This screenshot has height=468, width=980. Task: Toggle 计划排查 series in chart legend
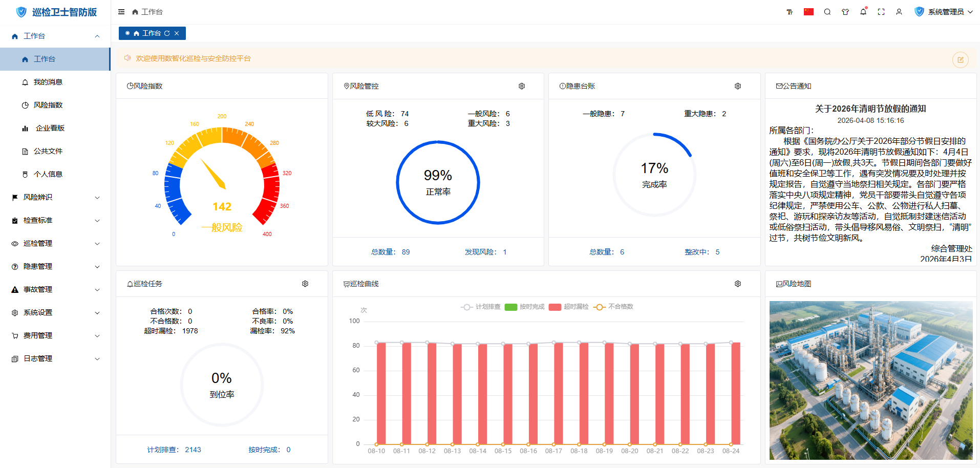point(480,307)
